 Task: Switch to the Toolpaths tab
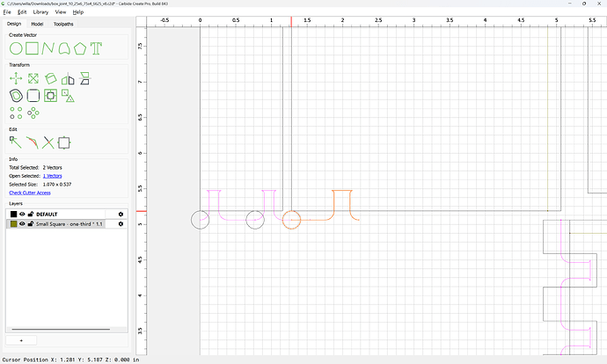tap(63, 24)
